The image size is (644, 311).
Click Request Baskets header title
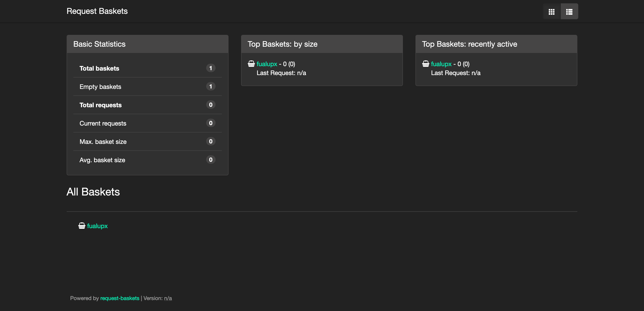97,11
